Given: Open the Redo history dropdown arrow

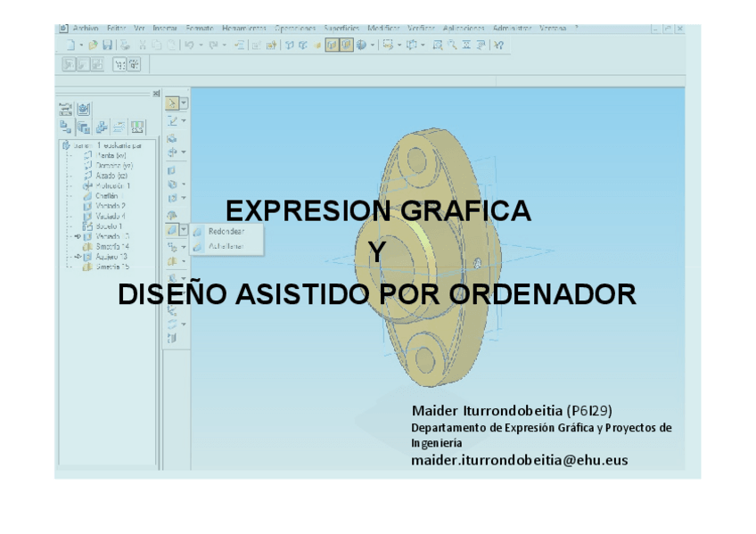Looking at the screenshot, I should point(225,45).
